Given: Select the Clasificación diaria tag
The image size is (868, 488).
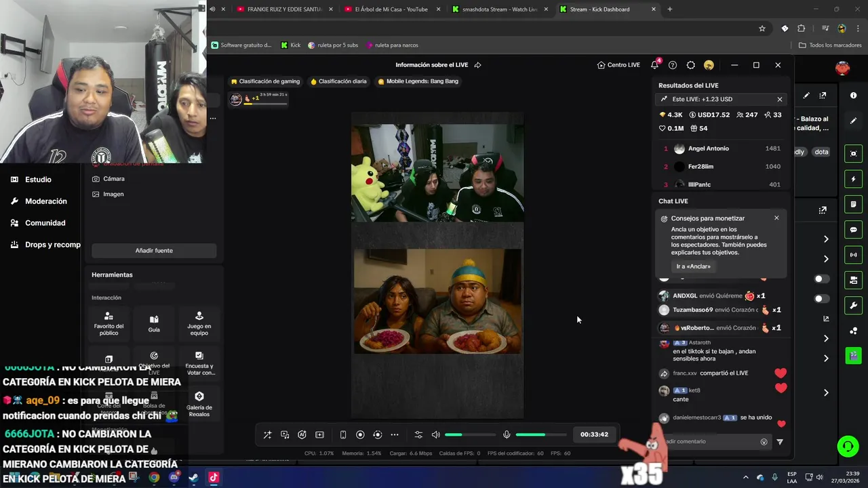Looking at the screenshot, I should [x=338, y=81].
